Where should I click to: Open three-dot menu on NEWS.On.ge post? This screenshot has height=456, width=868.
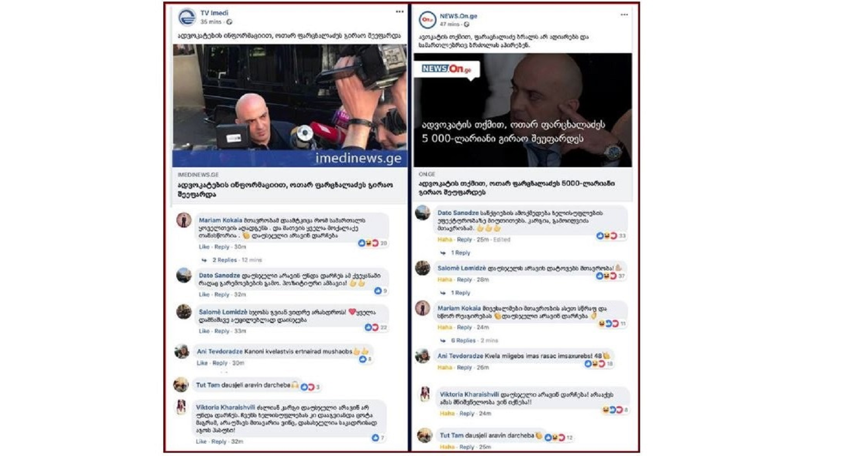pyautogui.click(x=624, y=15)
